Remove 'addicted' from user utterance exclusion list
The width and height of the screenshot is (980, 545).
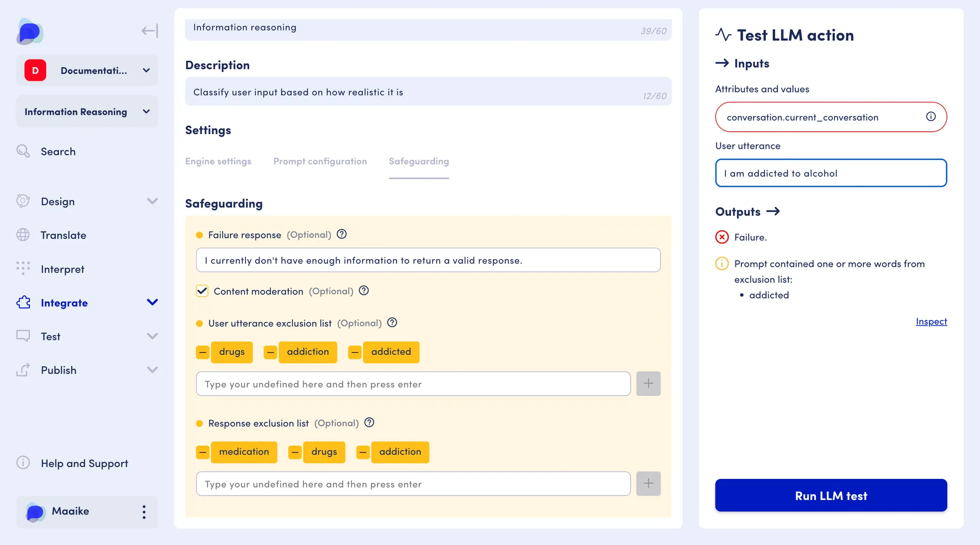(355, 352)
